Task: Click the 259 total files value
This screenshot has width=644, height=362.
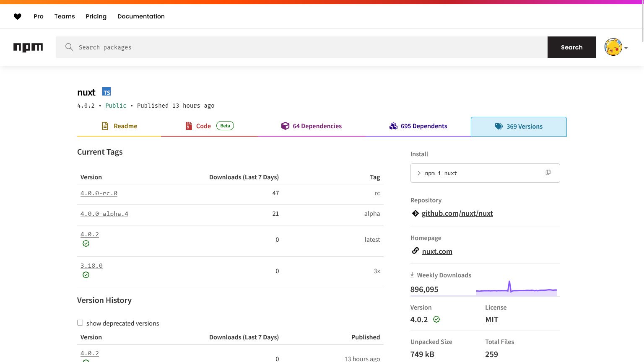Action: [491, 354]
